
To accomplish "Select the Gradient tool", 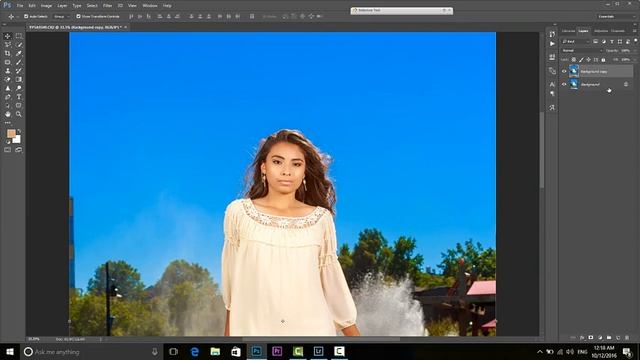I will point(19,80).
